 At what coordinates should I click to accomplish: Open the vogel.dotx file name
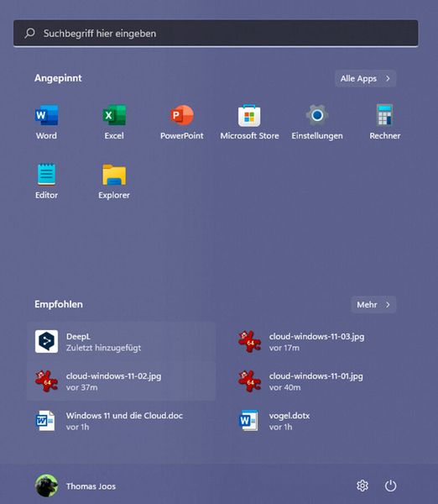click(289, 416)
